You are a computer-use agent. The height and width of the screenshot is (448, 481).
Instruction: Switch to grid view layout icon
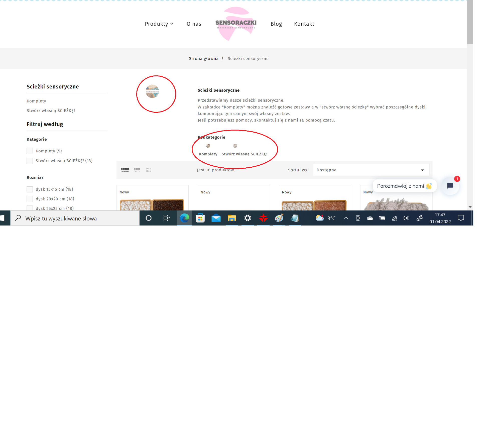pos(125,170)
